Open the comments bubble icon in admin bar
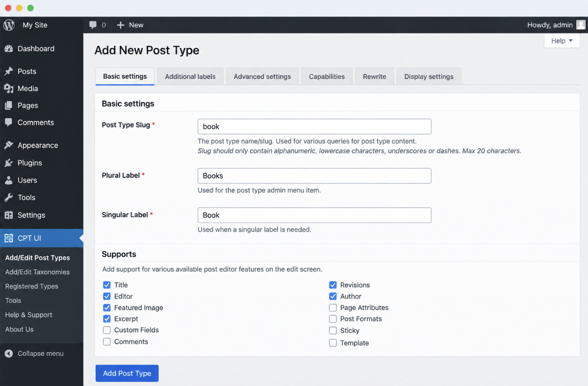This screenshot has height=386, width=588. pyautogui.click(x=93, y=25)
